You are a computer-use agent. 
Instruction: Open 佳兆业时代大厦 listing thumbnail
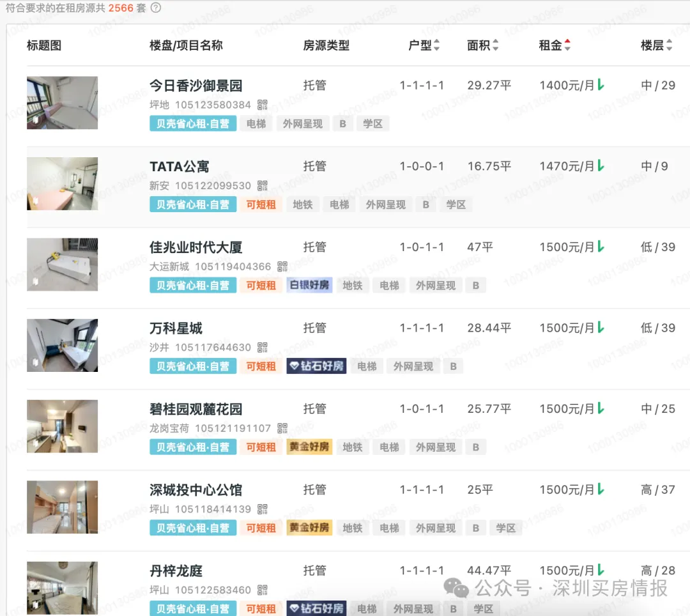62,265
